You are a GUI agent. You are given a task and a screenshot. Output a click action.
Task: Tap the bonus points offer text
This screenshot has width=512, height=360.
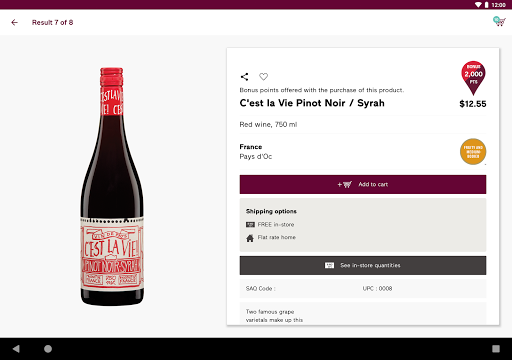click(322, 90)
